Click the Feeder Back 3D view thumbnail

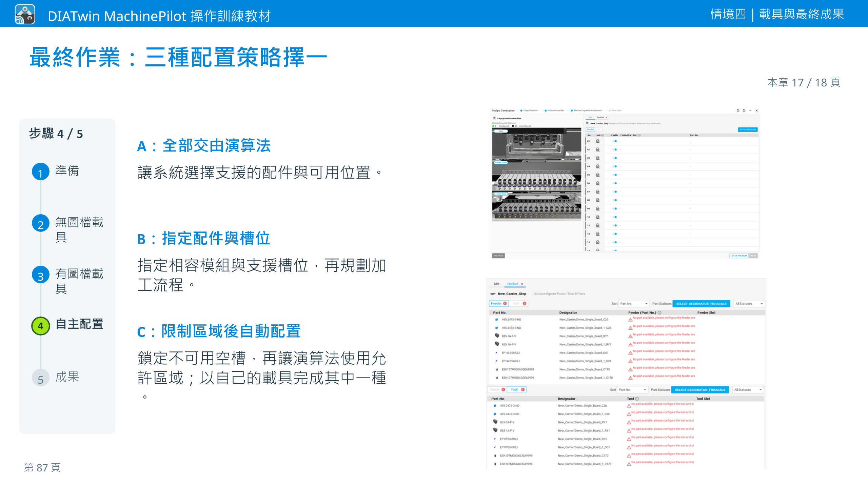[537, 206]
